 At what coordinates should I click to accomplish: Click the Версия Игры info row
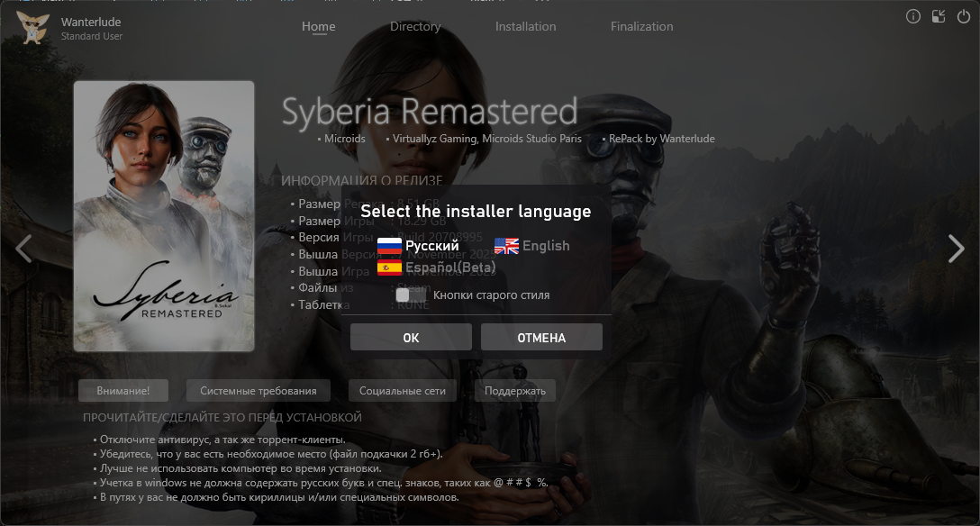tap(386, 238)
